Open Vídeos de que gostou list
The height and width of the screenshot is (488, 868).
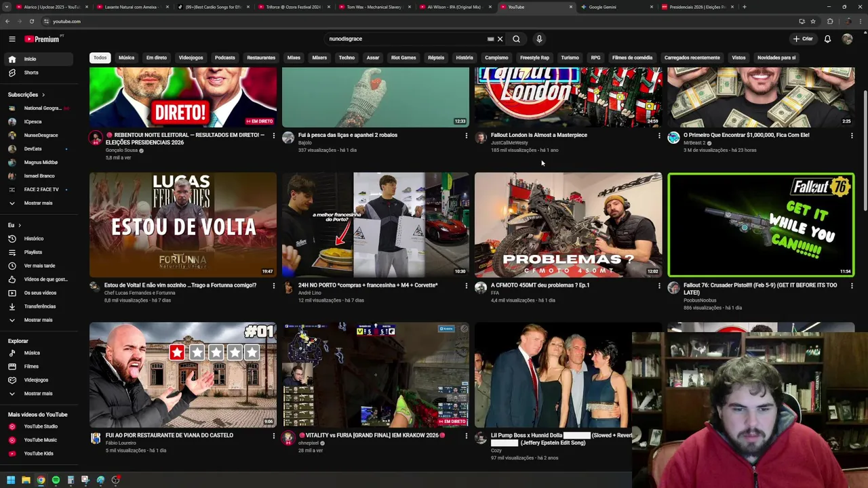click(39, 279)
